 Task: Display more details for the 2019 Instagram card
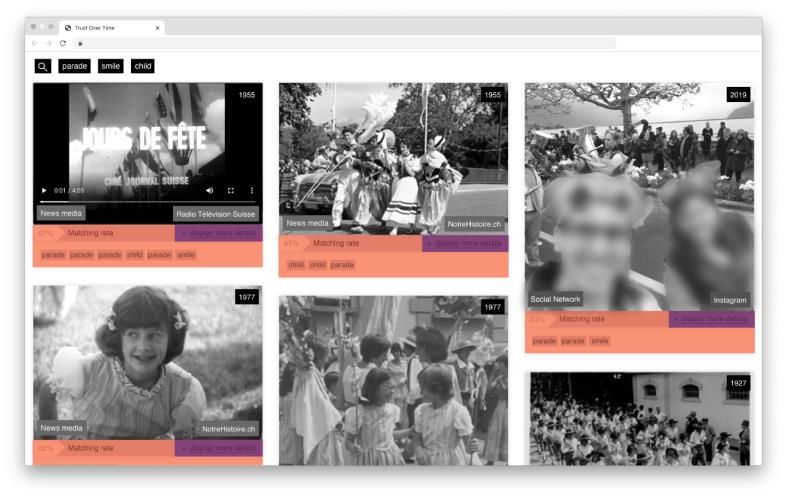(711, 319)
